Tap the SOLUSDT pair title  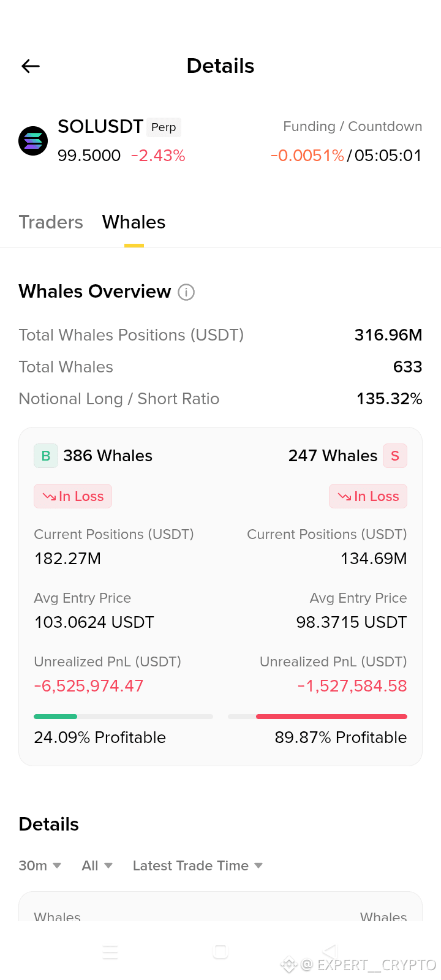[100, 127]
